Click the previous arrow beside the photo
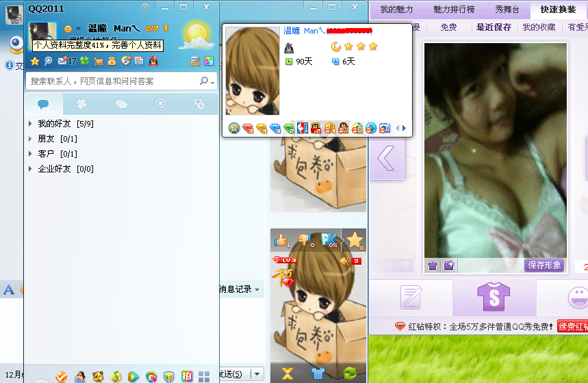The height and width of the screenshot is (383, 588). pyautogui.click(x=387, y=159)
